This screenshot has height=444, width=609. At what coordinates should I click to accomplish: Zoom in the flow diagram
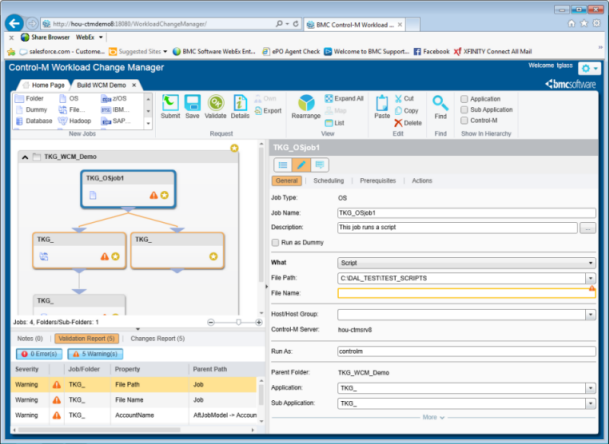point(259,322)
